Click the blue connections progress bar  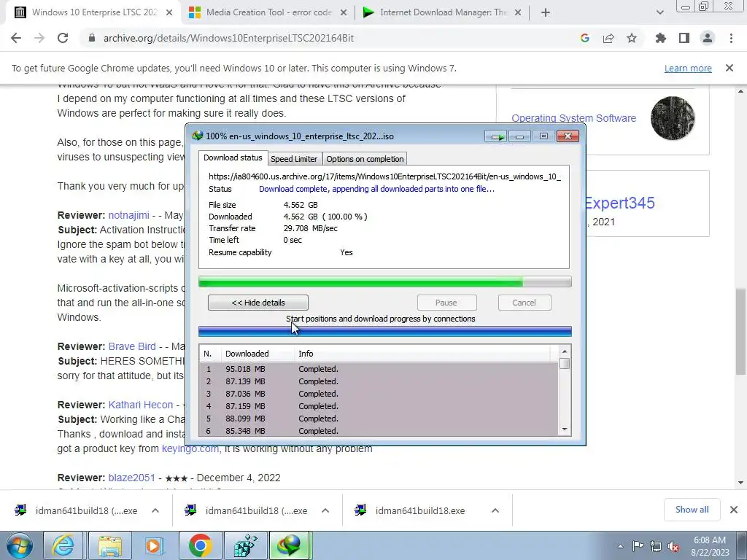[x=385, y=332]
